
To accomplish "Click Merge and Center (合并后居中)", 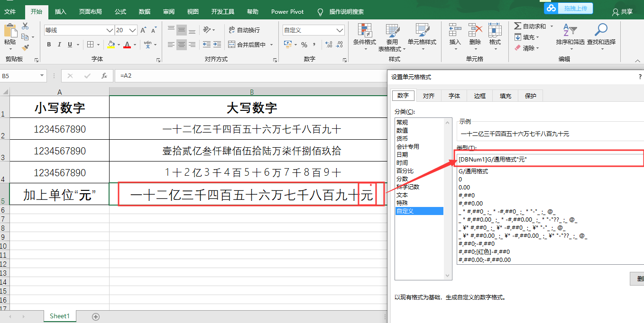I will 247,45.
